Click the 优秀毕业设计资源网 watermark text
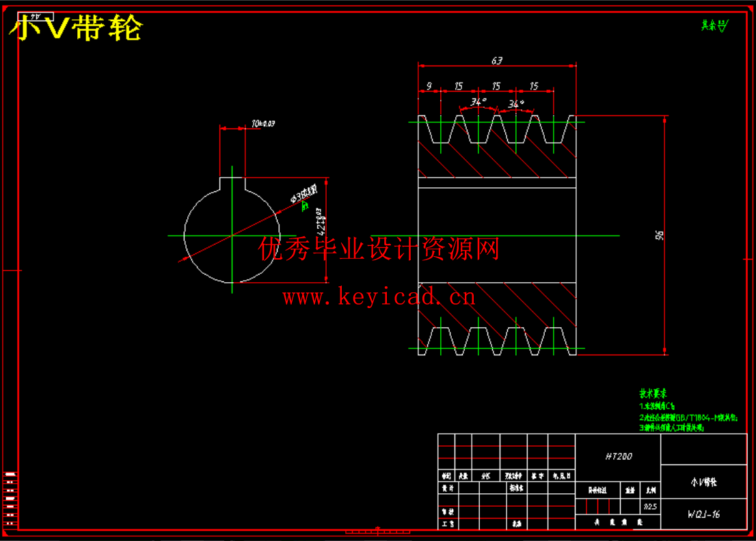Screen dimensions: 756x541 [378, 250]
